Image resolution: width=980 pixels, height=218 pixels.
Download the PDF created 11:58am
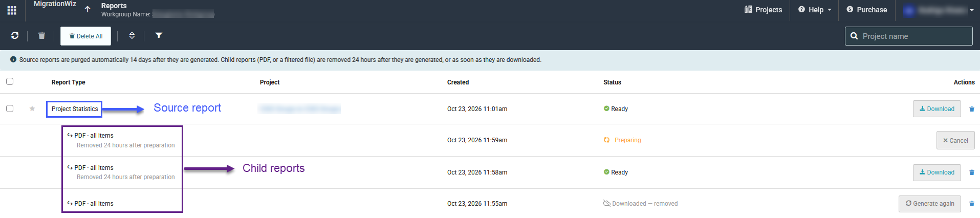click(937, 172)
